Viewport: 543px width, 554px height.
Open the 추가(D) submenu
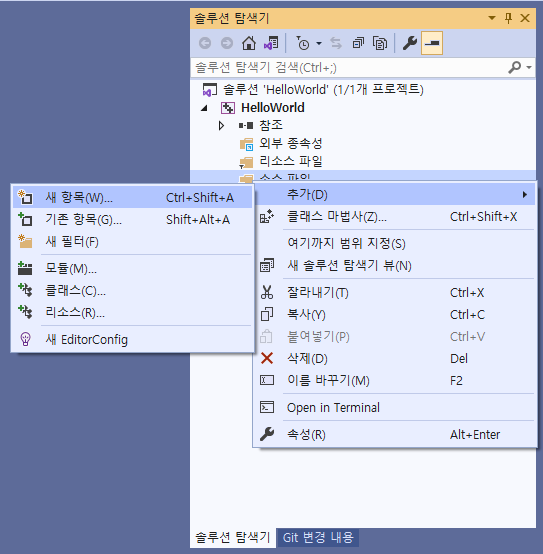point(395,195)
